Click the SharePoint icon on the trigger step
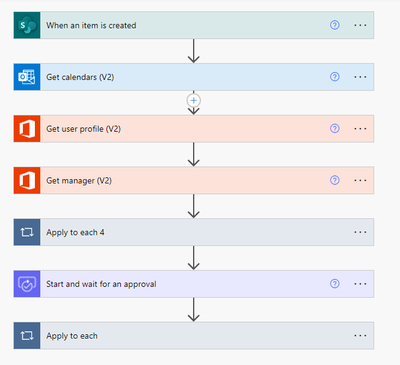The image size is (400, 365). coord(27,25)
